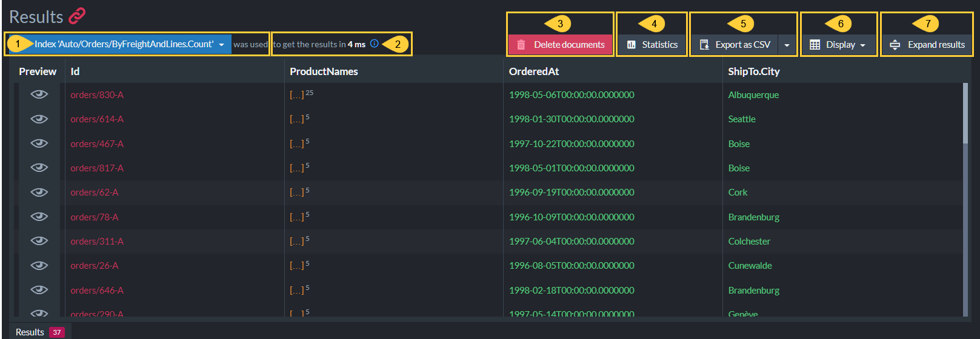Click the Delete documents trash button
This screenshot has height=339, width=980.
coord(561,45)
